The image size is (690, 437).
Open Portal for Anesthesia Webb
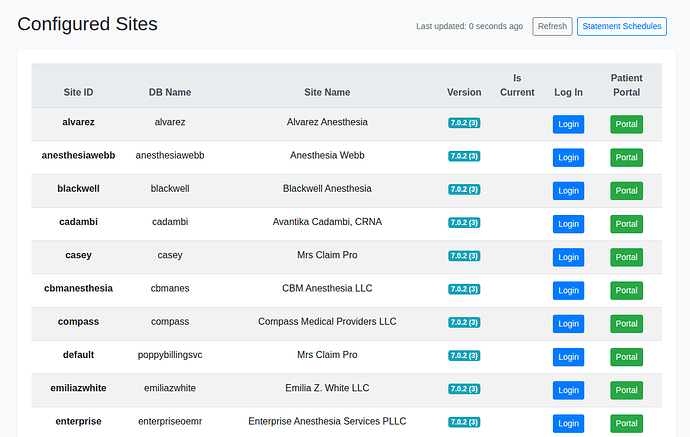[627, 158]
